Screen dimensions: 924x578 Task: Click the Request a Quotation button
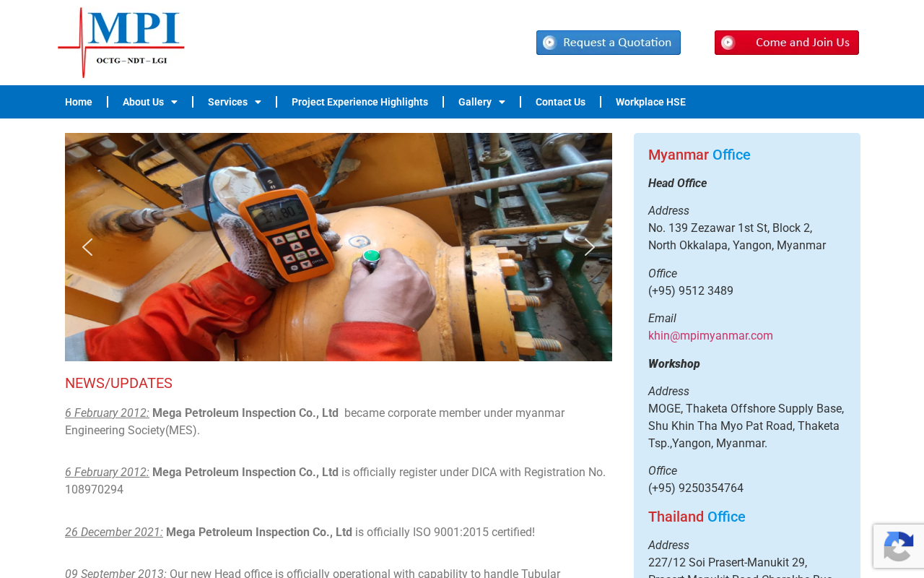609,43
